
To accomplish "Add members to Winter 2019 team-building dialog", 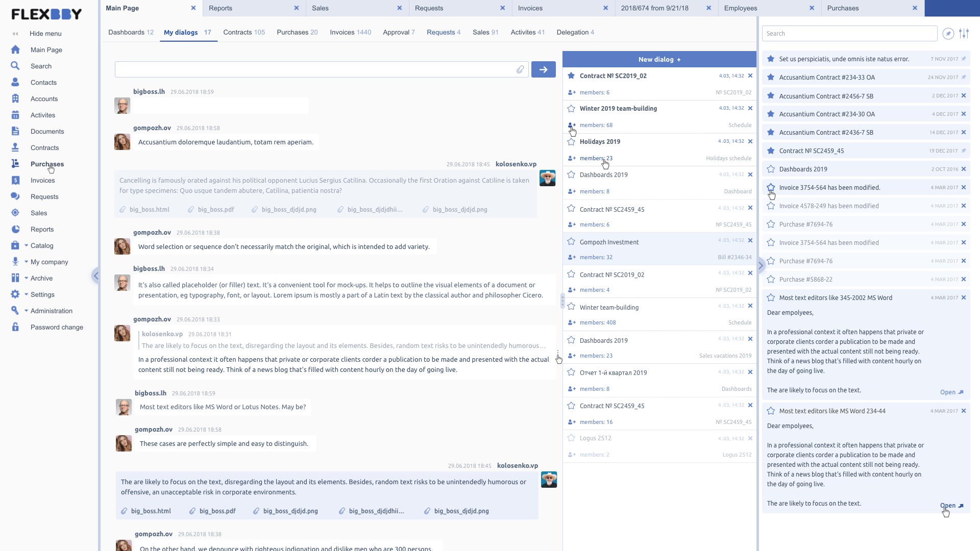I will pyautogui.click(x=572, y=125).
